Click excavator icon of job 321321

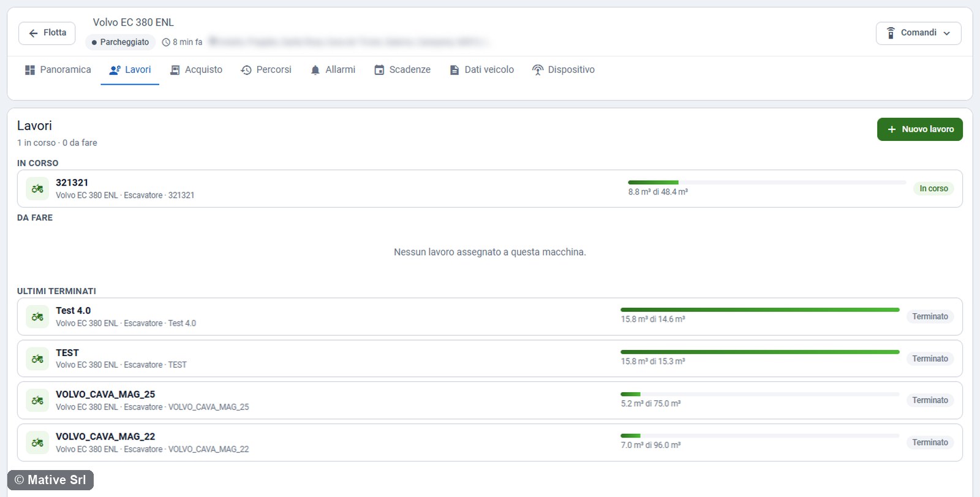pos(37,189)
